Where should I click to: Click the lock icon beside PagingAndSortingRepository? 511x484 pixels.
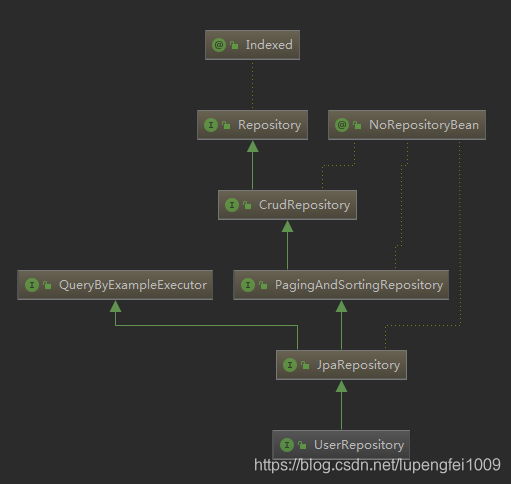coord(263,285)
